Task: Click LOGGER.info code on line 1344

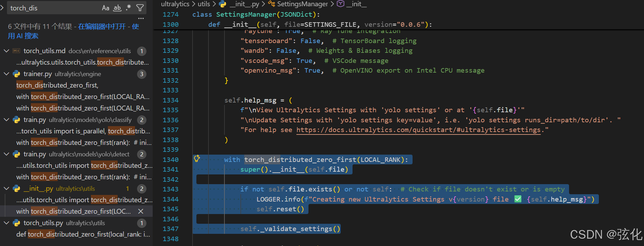Action: [x=425, y=199]
